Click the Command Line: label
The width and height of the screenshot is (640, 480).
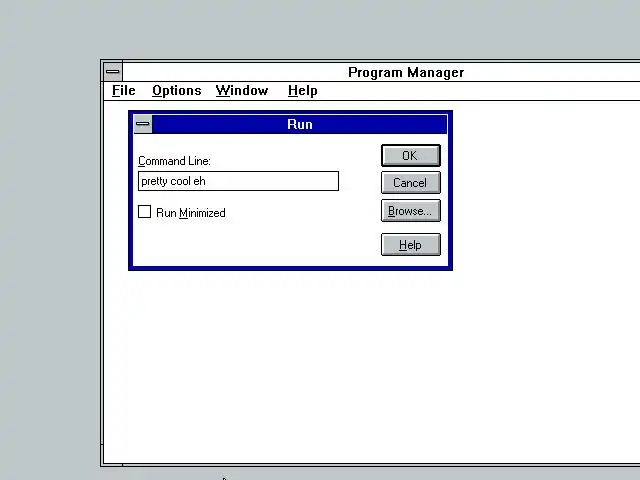pos(174,161)
